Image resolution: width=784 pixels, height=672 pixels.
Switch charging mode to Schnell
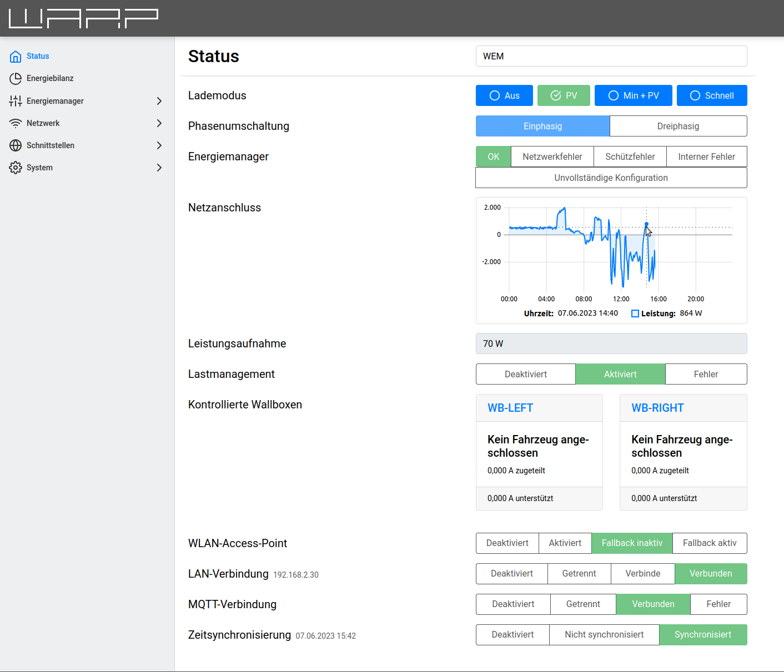711,95
